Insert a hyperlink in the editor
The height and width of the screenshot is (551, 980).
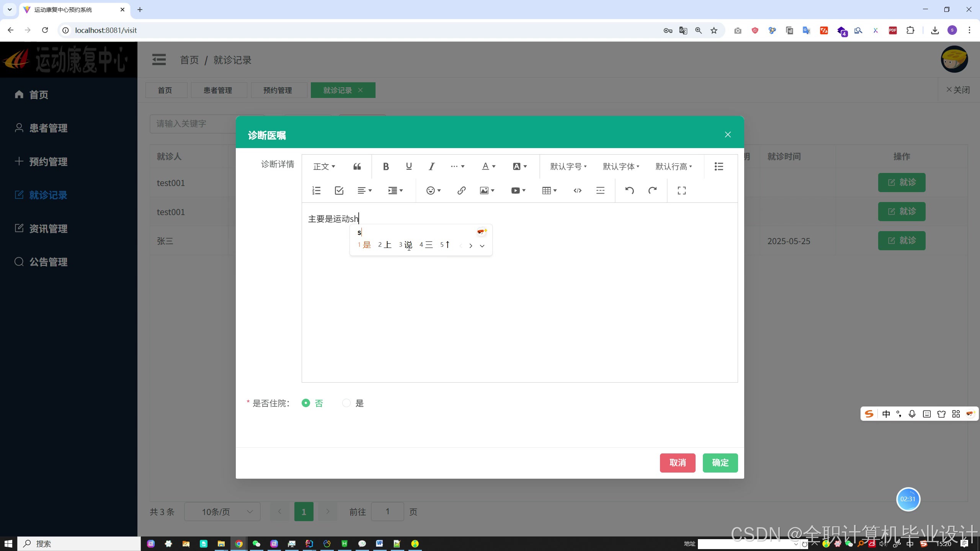coord(461,191)
